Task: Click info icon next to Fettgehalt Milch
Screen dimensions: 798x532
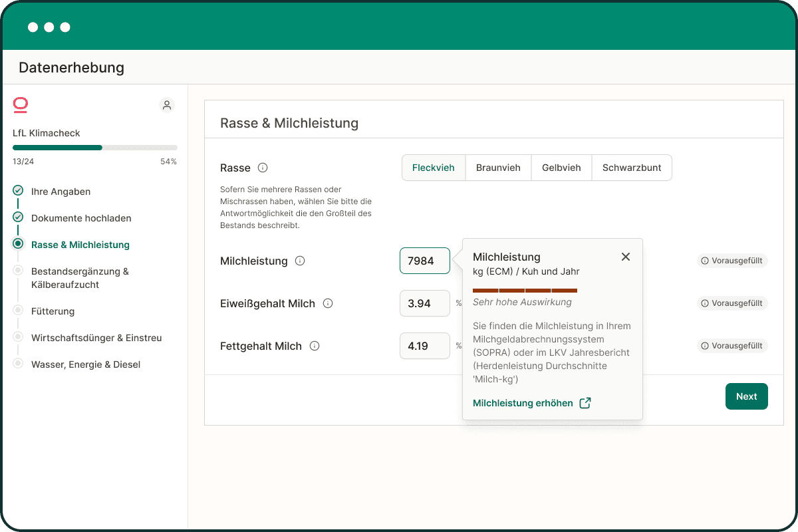Action: click(315, 346)
